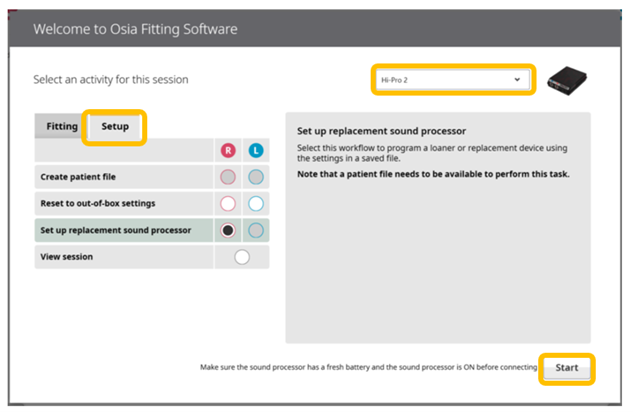This screenshot has width=633, height=412.
Task: Select left radio for Create patient file
Action: tap(256, 177)
